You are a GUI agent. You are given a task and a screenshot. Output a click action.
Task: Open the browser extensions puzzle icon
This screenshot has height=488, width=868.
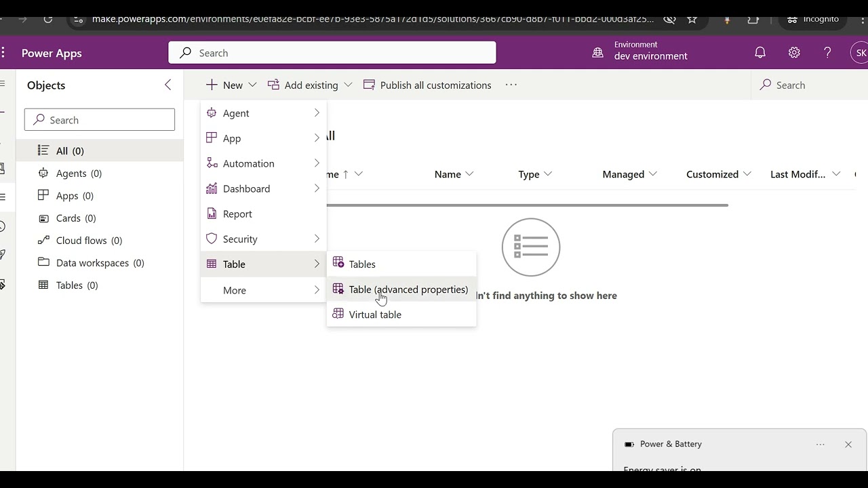coord(753,19)
